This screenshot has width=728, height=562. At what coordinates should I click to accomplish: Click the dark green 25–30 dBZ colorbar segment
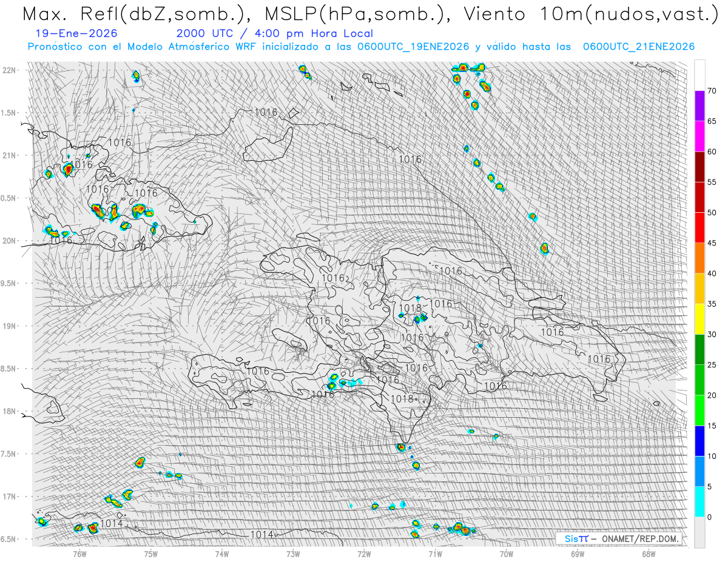(x=700, y=349)
